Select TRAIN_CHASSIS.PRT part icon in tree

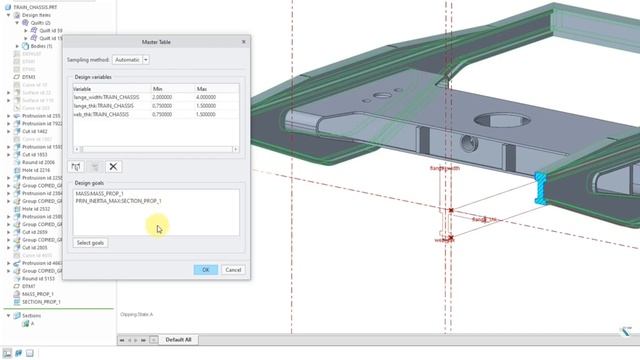pyautogui.click(x=8, y=7)
